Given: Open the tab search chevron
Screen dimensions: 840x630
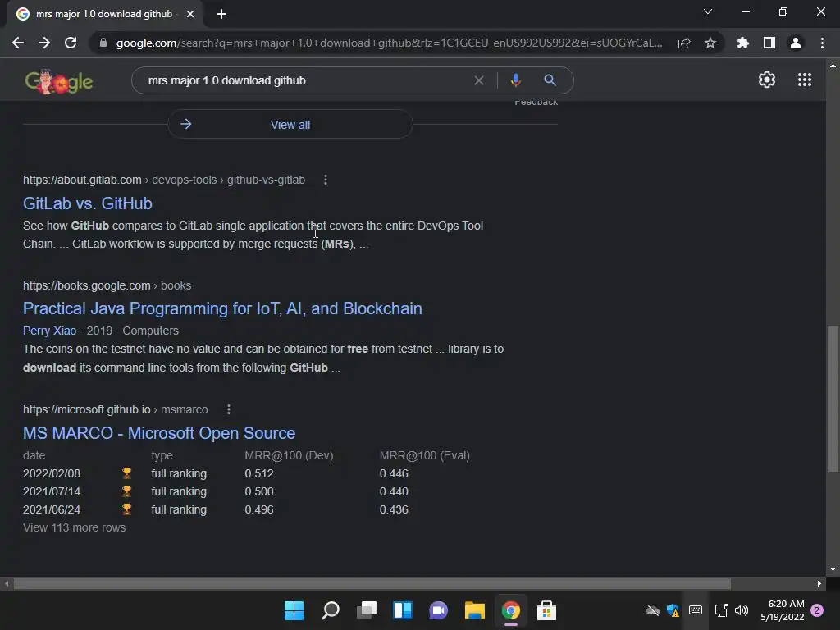Looking at the screenshot, I should tap(708, 11).
